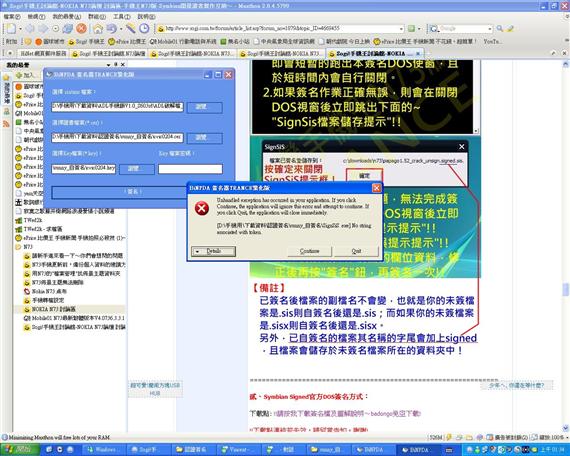Open the Sogi 手機王 bookmark in links bar
The width and height of the screenshot is (570, 456).
pyautogui.click(x=87, y=41)
